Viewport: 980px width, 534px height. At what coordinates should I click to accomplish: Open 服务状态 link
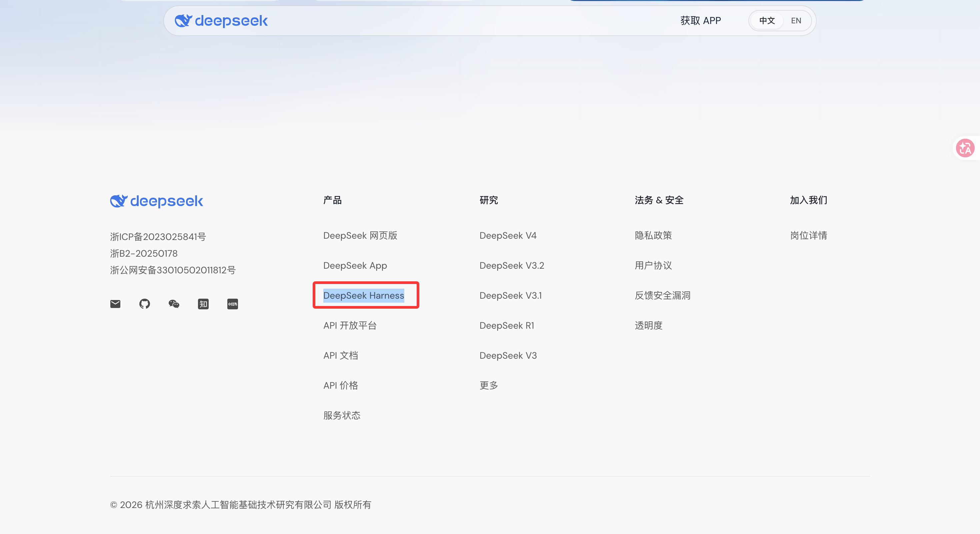342,415
